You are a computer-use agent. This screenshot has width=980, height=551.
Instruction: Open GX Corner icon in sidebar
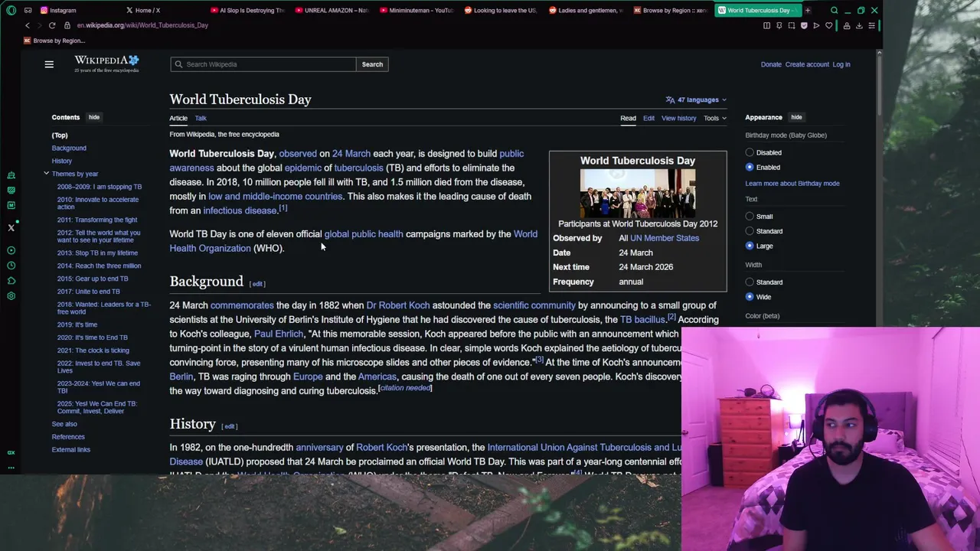coord(11,452)
